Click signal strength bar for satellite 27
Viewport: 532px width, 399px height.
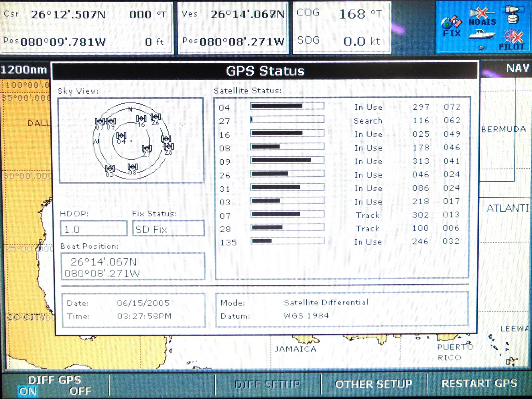coord(287,119)
